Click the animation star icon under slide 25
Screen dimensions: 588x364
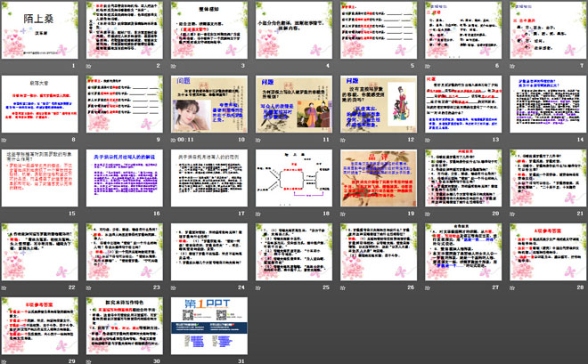pos(258,288)
